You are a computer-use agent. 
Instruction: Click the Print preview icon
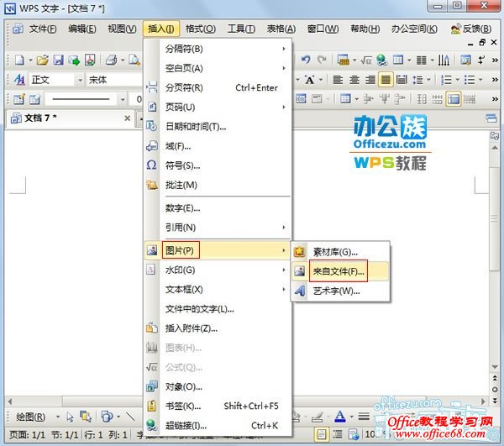[x=134, y=60]
